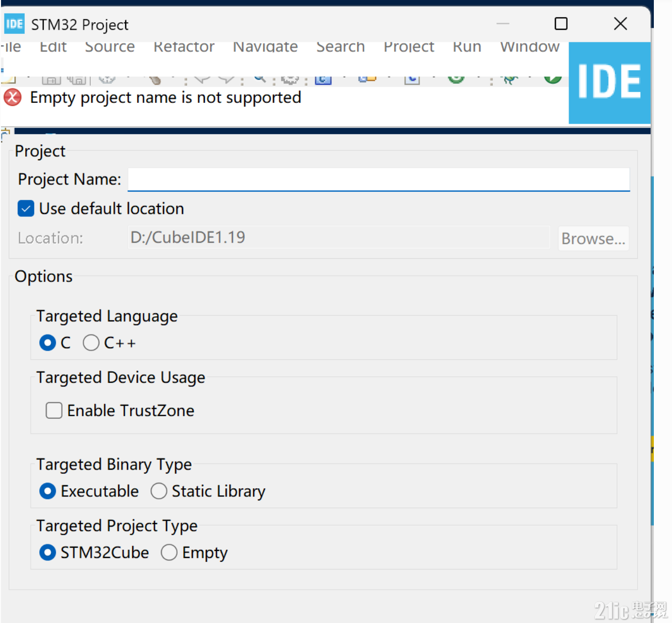
Task: Click the large IDE banner logo
Action: 609,83
